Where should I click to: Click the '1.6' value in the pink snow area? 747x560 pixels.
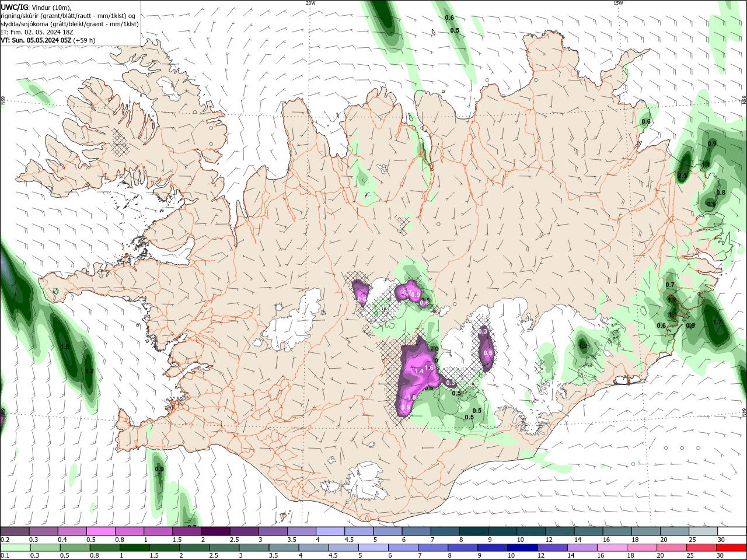[429, 367]
